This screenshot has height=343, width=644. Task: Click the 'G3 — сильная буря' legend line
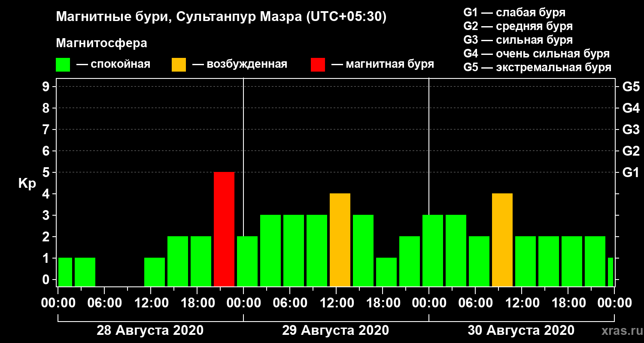(518, 40)
